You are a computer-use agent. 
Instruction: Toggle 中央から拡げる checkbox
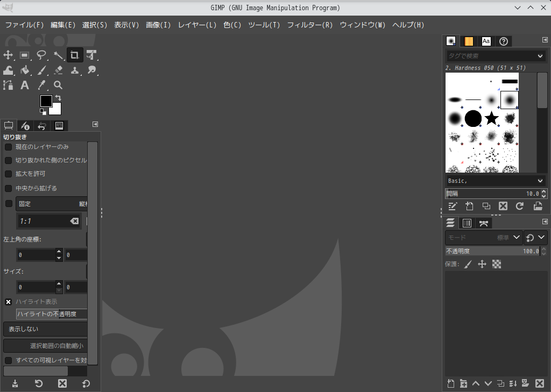9,188
